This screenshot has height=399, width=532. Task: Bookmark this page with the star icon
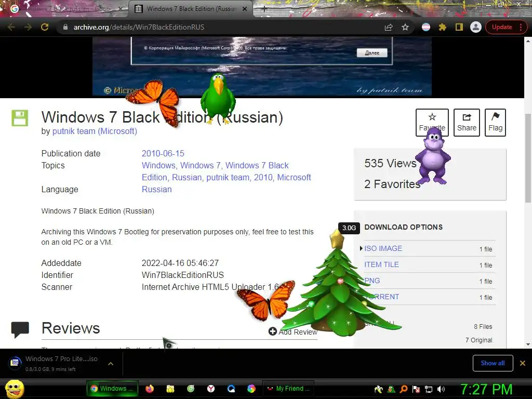pos(405,27)
